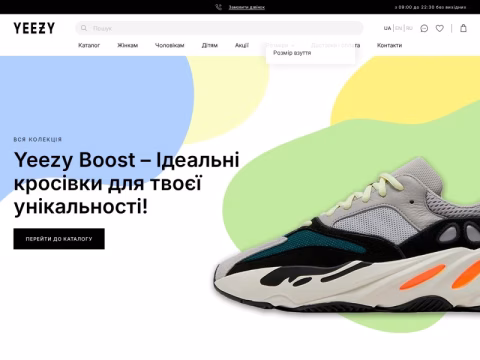The image size is (480, 360).
Task: Select 'Розмір взуття' from dropdown
Action: click(292, 53)
